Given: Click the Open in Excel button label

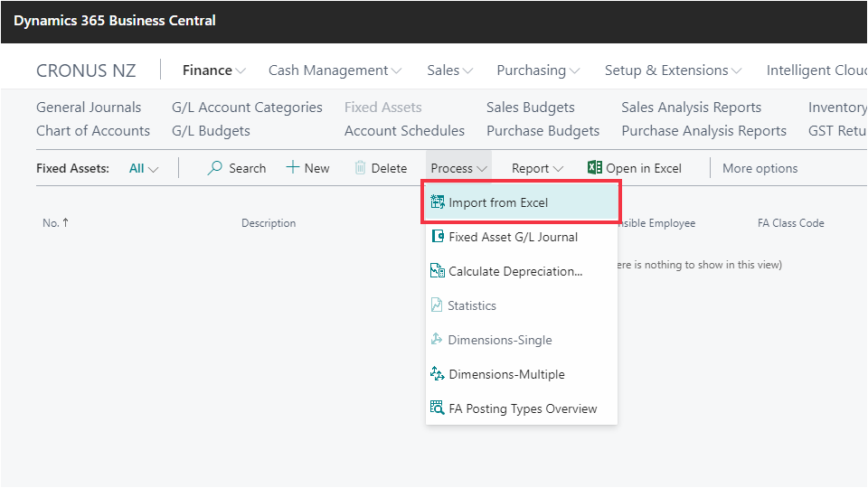Looking at the screenshot, I should point(644,168).
